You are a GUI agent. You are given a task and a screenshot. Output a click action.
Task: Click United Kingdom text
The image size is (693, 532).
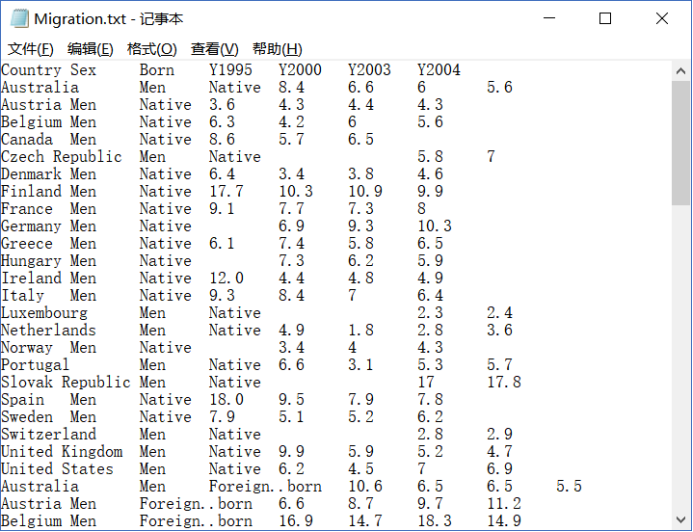pyautogui.click(x=61, y=452)
